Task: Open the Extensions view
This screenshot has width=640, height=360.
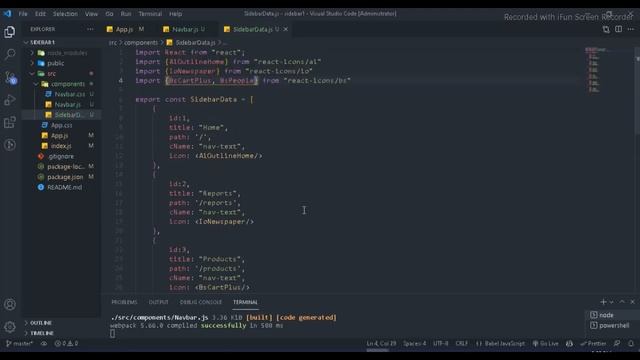Action: pos(10,122)
